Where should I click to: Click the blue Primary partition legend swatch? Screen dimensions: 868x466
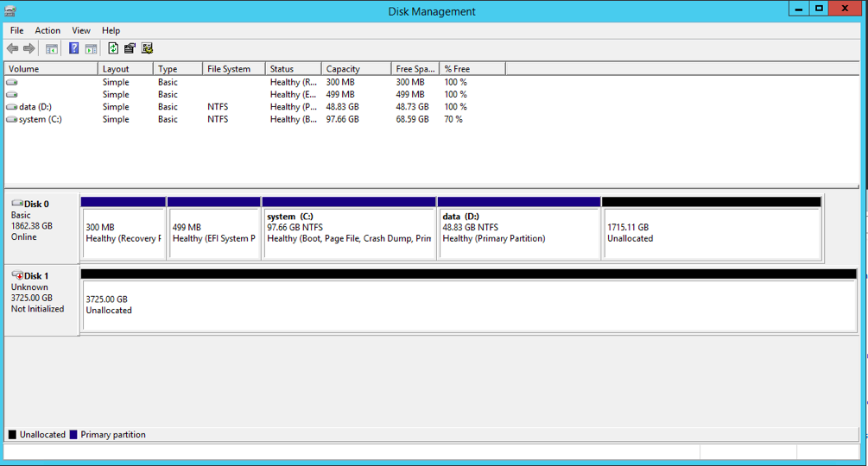[x=73, y=435]
